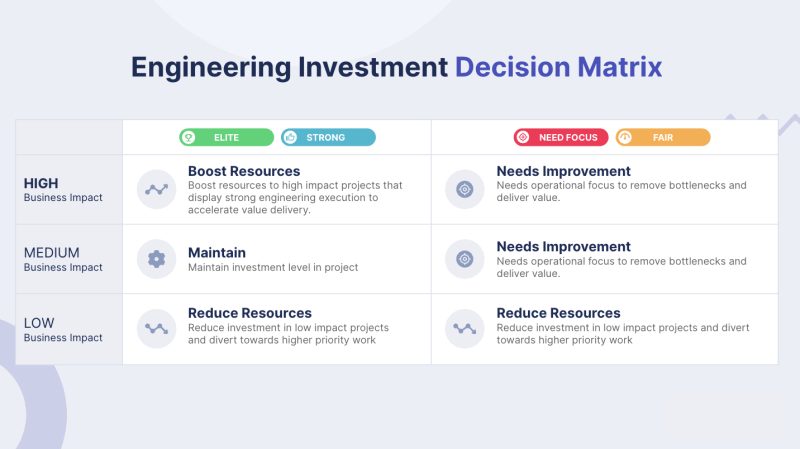800x449 pixels.
Task: Select the gear icon next to Maintain
Action: tap(157, 259)
